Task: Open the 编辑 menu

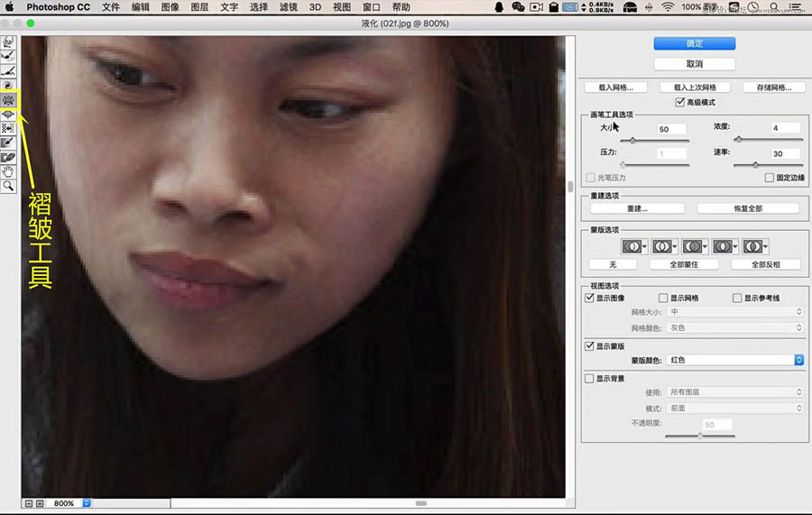Action: coord(141,6)
